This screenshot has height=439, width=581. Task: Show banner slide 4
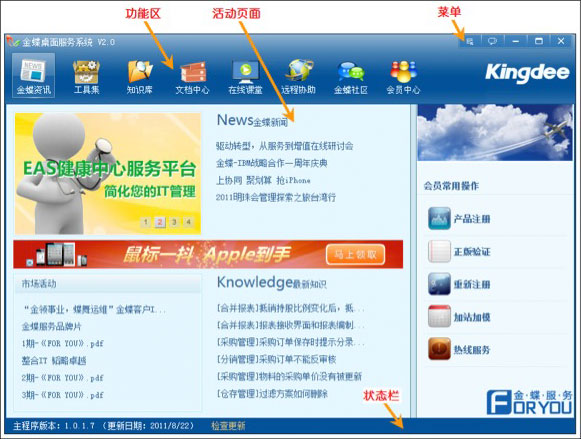(x=188, y=222)
